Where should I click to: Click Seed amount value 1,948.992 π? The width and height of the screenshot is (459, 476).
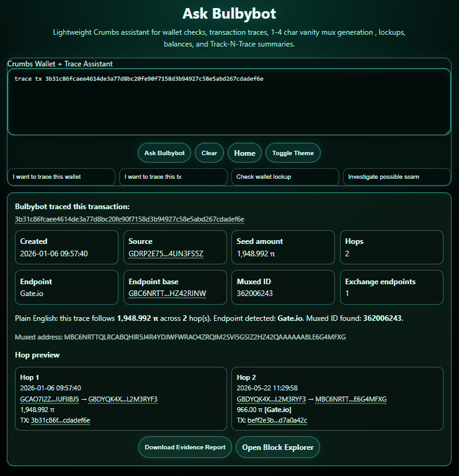[x=256, y=253]
